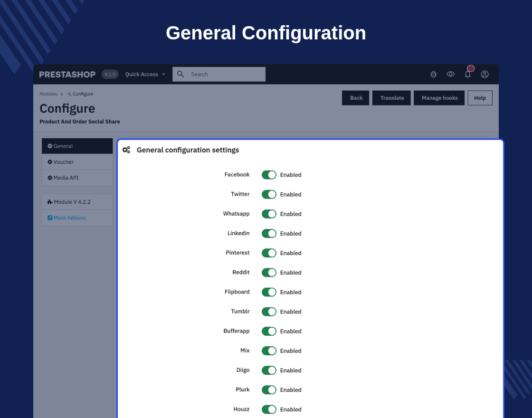
Task: Toggle the Reddit switch
Action: (x=269, y=273)
